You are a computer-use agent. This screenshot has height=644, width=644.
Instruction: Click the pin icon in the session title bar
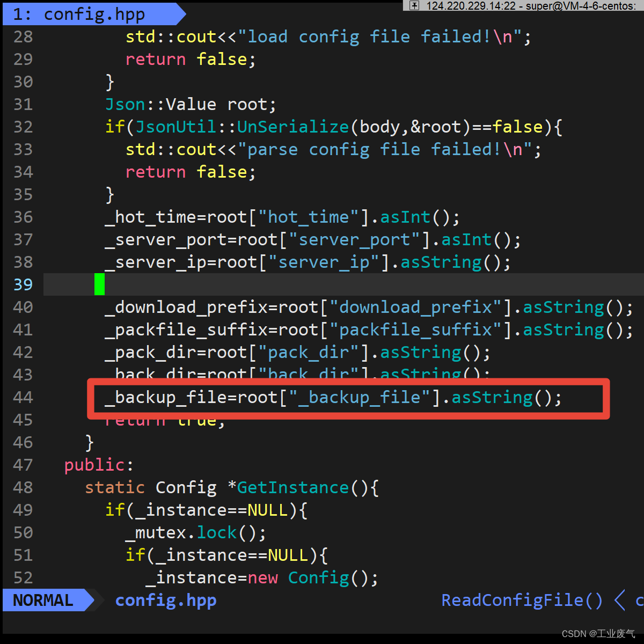click(x=414, y=5)
